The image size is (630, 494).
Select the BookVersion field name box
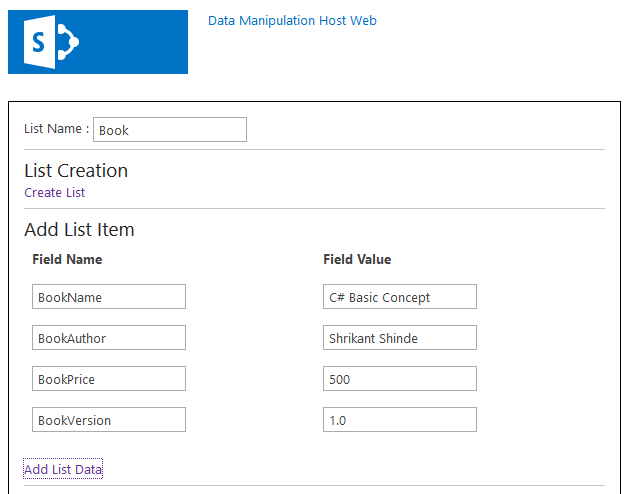coord(109,420)
